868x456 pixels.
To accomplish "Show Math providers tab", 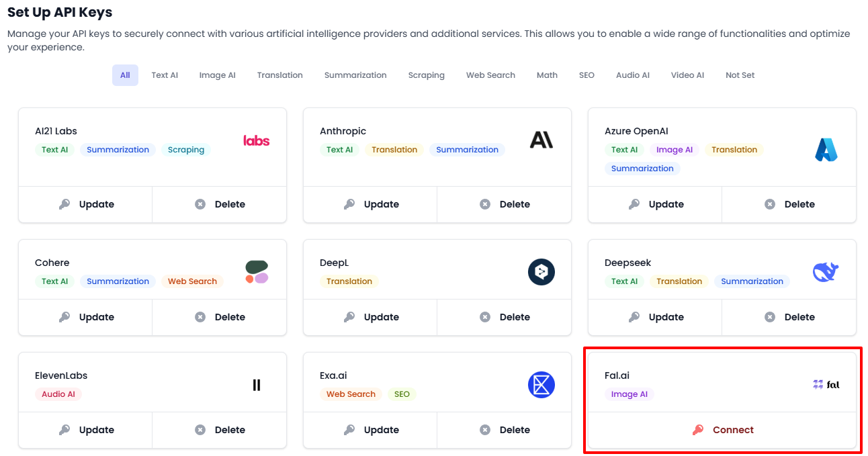I will [x=547, y=75].
